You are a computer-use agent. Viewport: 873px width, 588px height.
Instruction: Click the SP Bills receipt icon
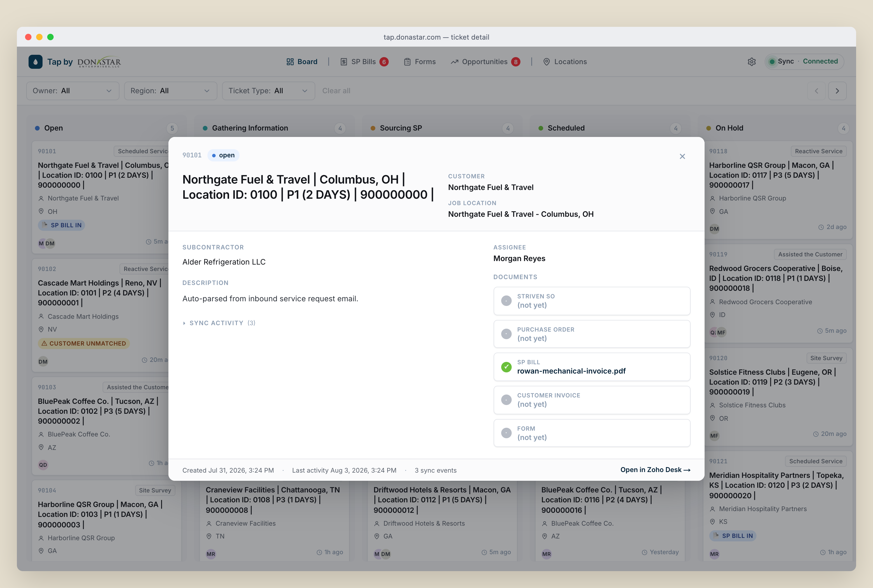click(344, 62)
